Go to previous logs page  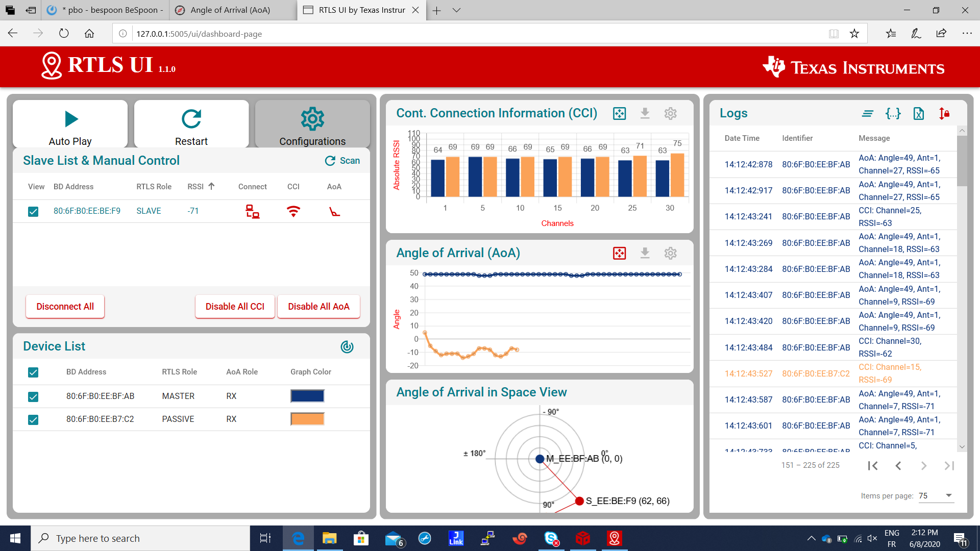(898, 466)
